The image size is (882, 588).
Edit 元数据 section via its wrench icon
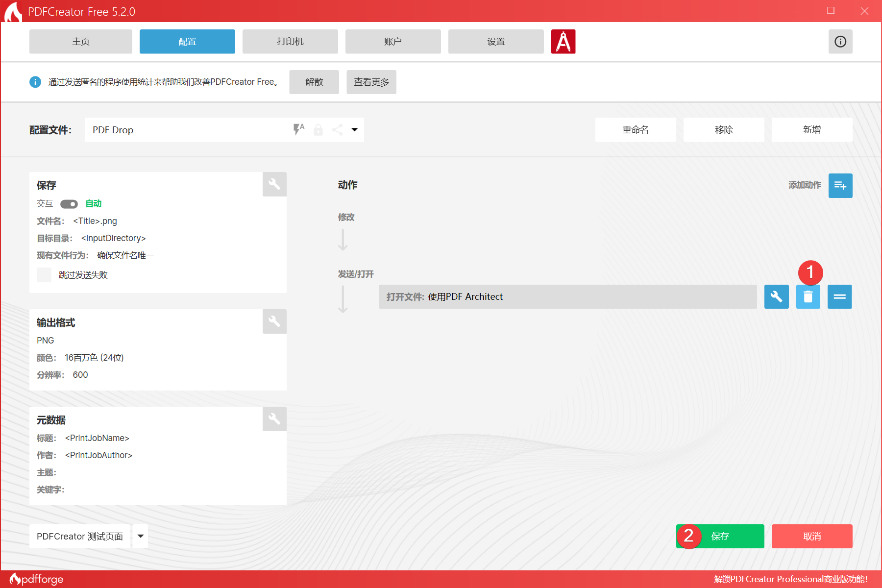coord(274,419)
